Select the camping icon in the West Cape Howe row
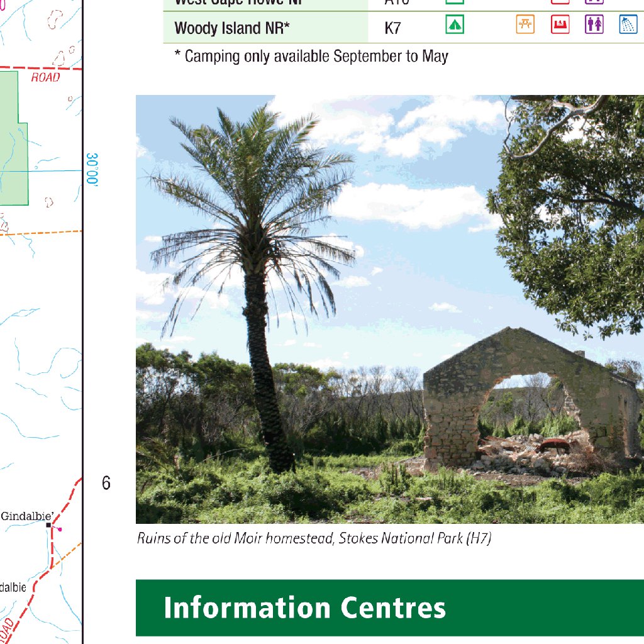The image size is (644, 644). [x=455, y=3]
